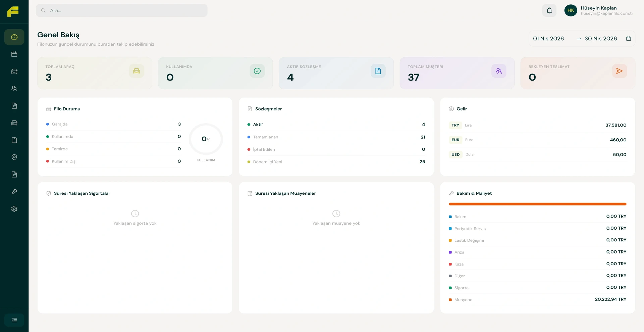Go to customers via sidebar people icon
The height and width of the screenshot is (332, 644).
point(14,89)
